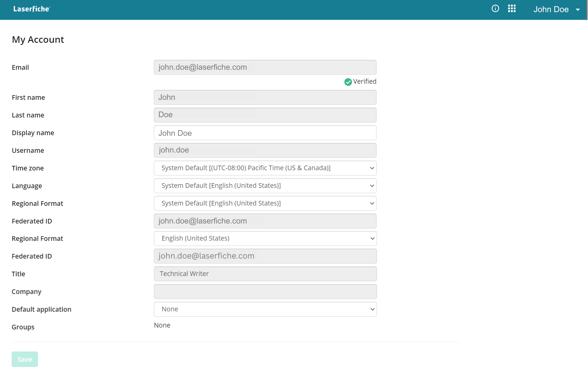Click the information icon in the header
Image resolution: width=588 pixels, height=376 pixels.
(x=495, y=9)
